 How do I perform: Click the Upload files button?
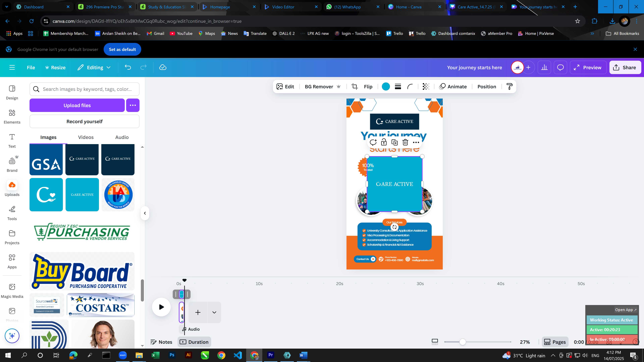pos(77,105)
